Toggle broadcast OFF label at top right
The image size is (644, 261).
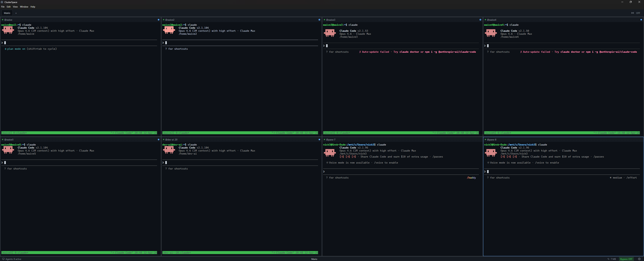pyautogui.click(x=638, y=13)
